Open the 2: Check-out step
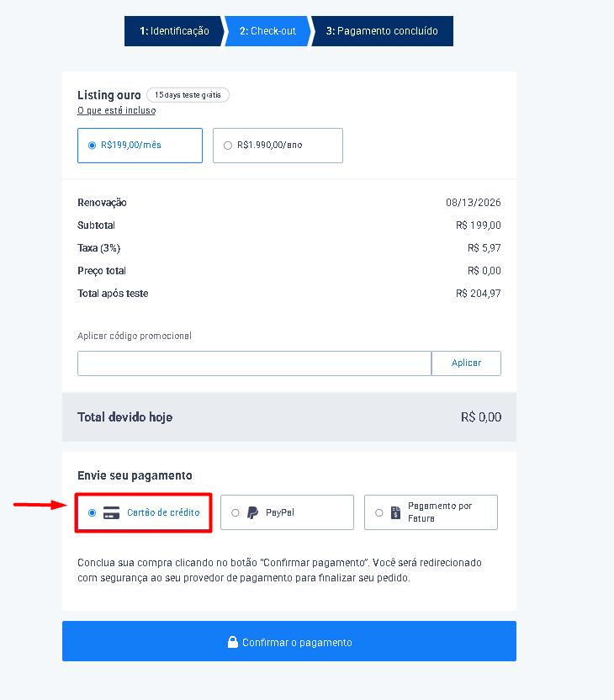 [267, 31]
